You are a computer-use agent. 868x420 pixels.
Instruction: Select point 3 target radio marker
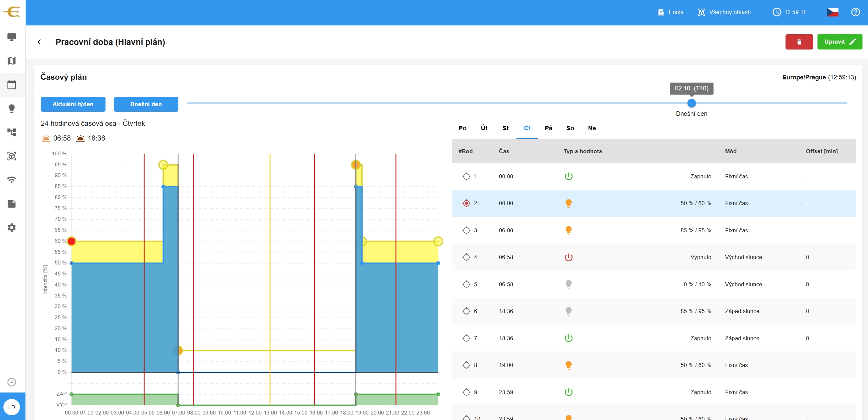tap(466, 231)
